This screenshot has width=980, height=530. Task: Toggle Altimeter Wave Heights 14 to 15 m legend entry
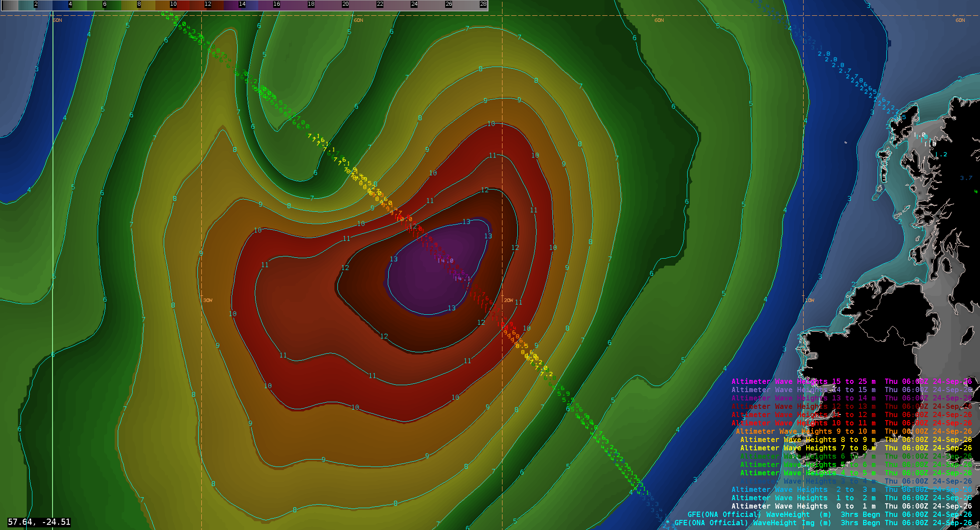tap(851, 390)
